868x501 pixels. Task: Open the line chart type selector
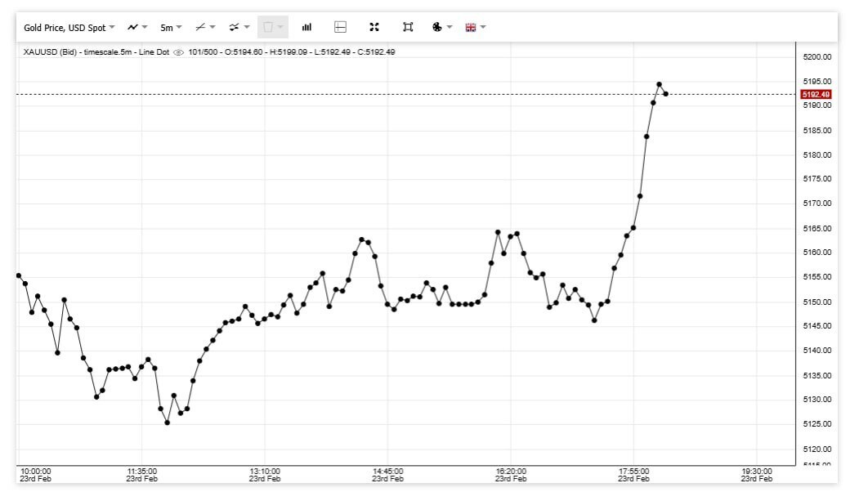[136, 28]
